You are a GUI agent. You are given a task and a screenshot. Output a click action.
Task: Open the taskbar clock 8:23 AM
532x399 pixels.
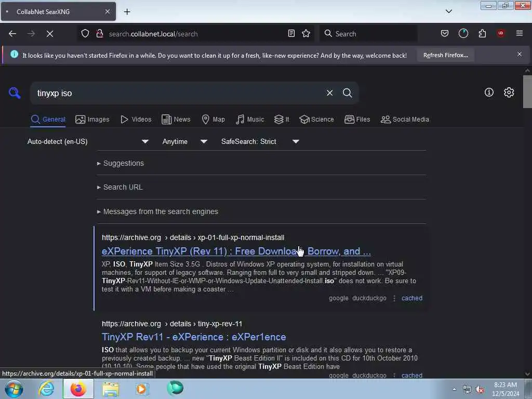(x=505, y=389)
